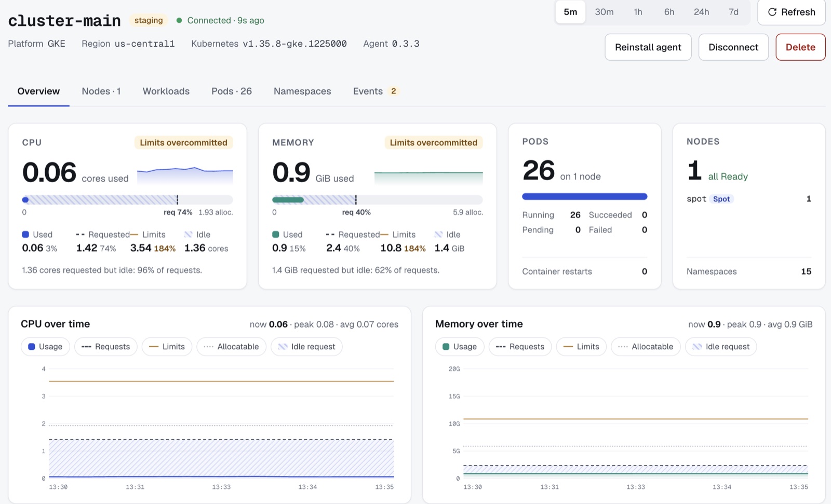Image resolution: width=831 pixels, height=504 pixels.
Task: Click the CPU usage sparkline chart
Action: point(185,175)
